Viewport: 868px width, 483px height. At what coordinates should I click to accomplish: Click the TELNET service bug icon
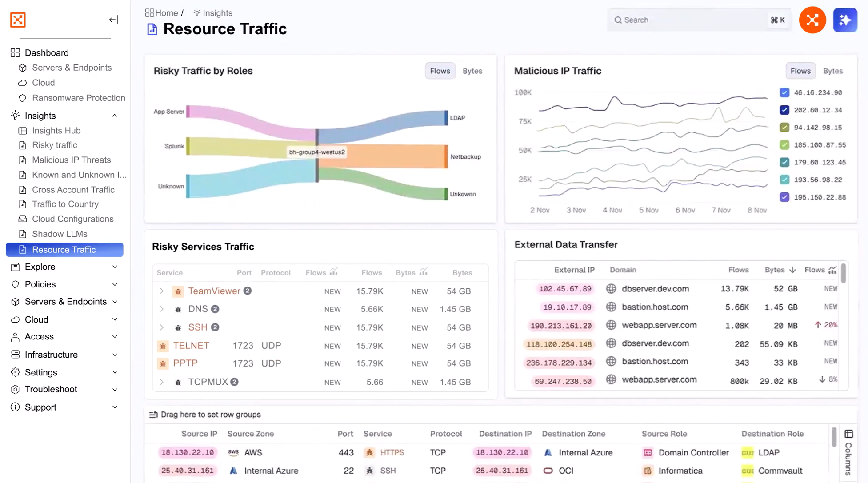click(163, 346)
